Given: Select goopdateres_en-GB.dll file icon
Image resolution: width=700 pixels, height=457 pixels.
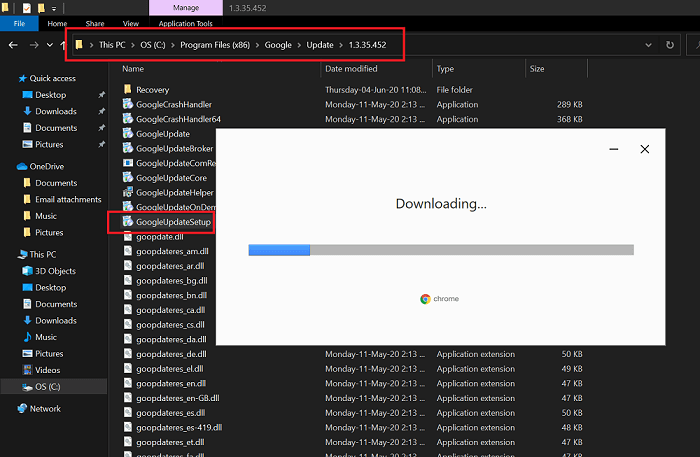Looking at the screenshot, I should coord(128,398).
